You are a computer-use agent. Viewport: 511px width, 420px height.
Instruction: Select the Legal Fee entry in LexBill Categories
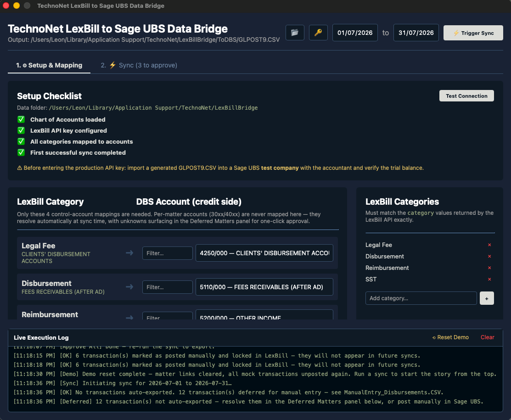click(x=379, y=245)
